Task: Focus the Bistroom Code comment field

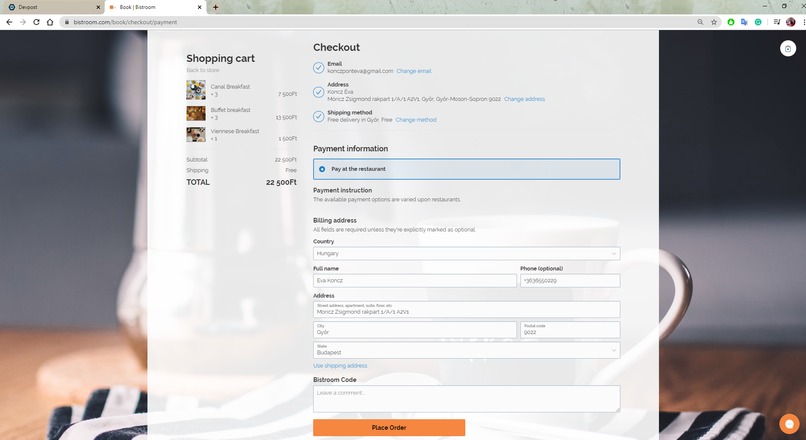Action: coord(466,399)
